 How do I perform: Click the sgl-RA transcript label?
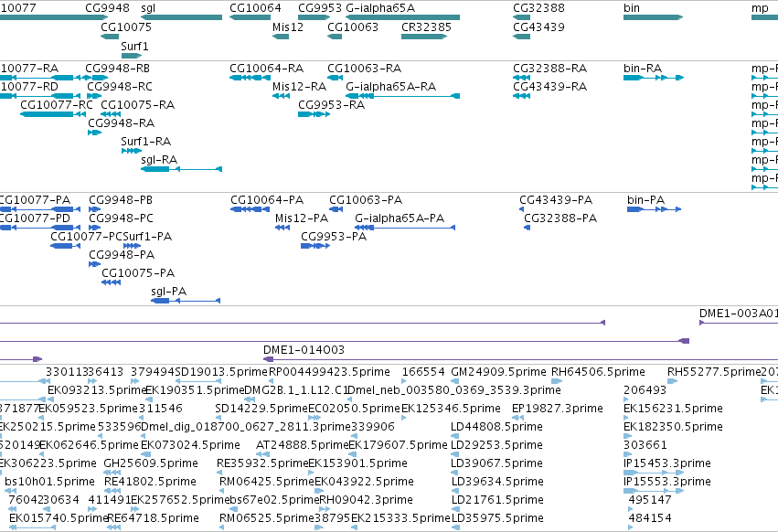click(x=159, y=159)
